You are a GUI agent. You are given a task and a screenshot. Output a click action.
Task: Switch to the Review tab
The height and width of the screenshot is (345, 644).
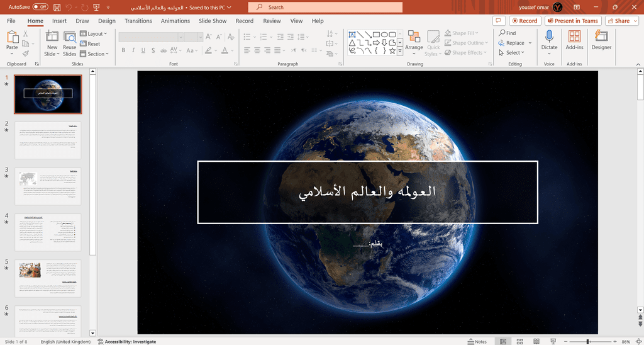pos(272,21)
